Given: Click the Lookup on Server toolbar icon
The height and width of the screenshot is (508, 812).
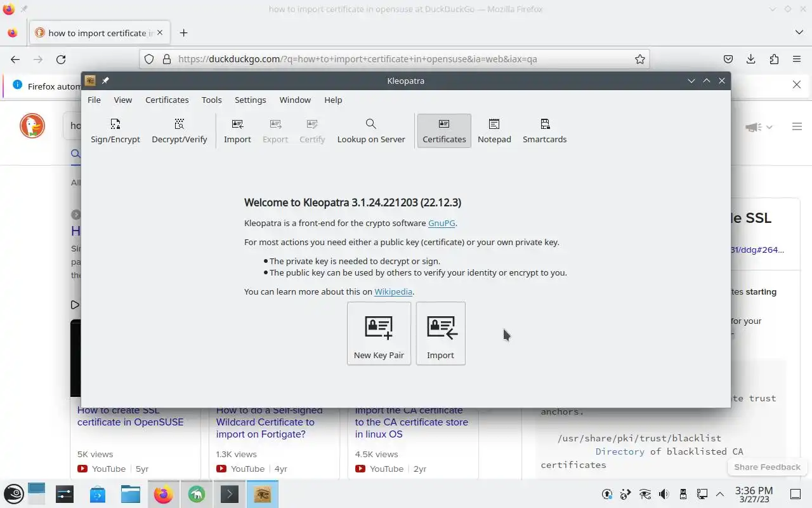Looking at the screenshot, I should pos(371,131).
